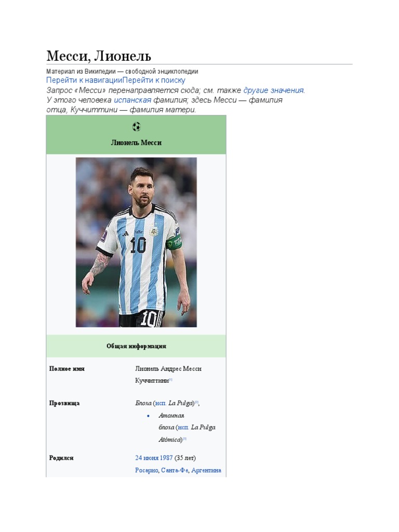Open the '24 июня 1987' birth date link

(154, 458)
